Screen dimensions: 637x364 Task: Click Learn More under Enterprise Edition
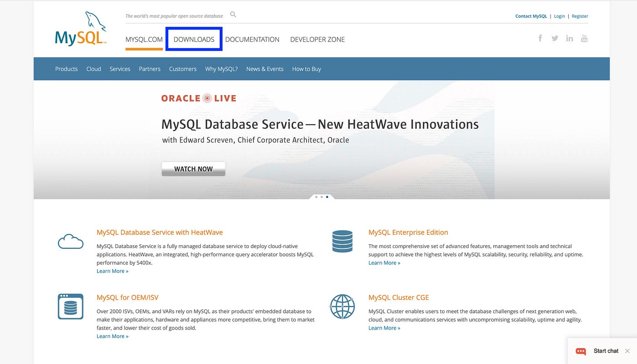tap(384, 263)
